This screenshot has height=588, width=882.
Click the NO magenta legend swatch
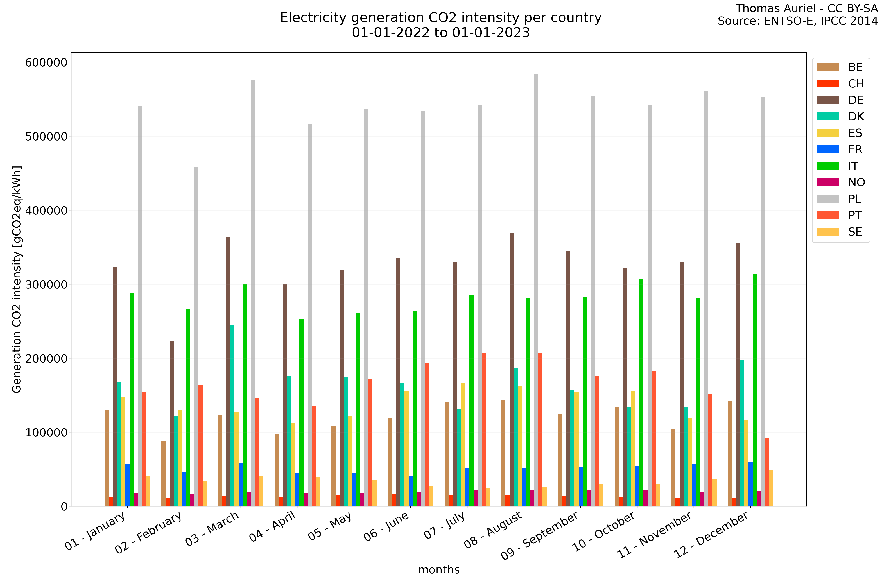tap(828, 182)
